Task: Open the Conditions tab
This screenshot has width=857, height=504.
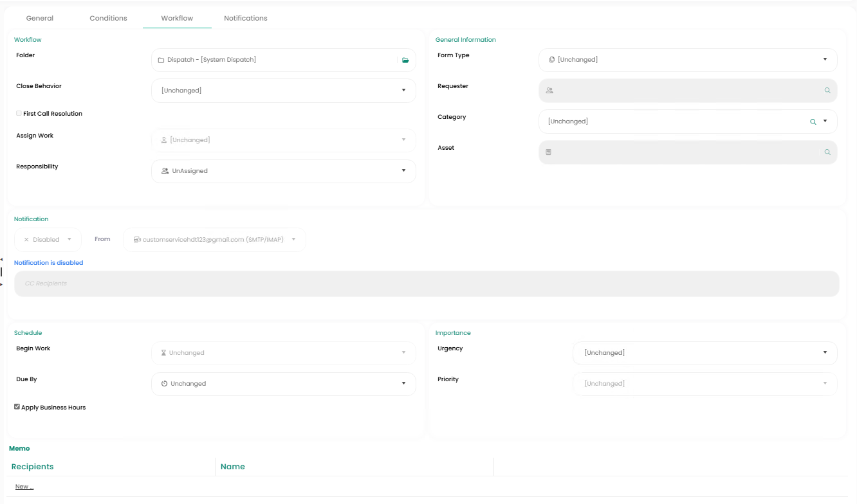Action: click(108, 18)
